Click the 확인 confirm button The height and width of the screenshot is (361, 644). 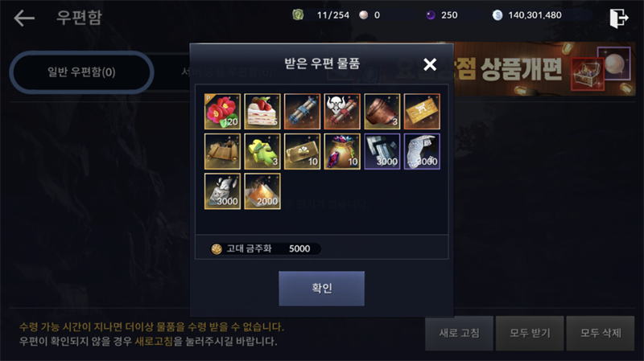321,288
